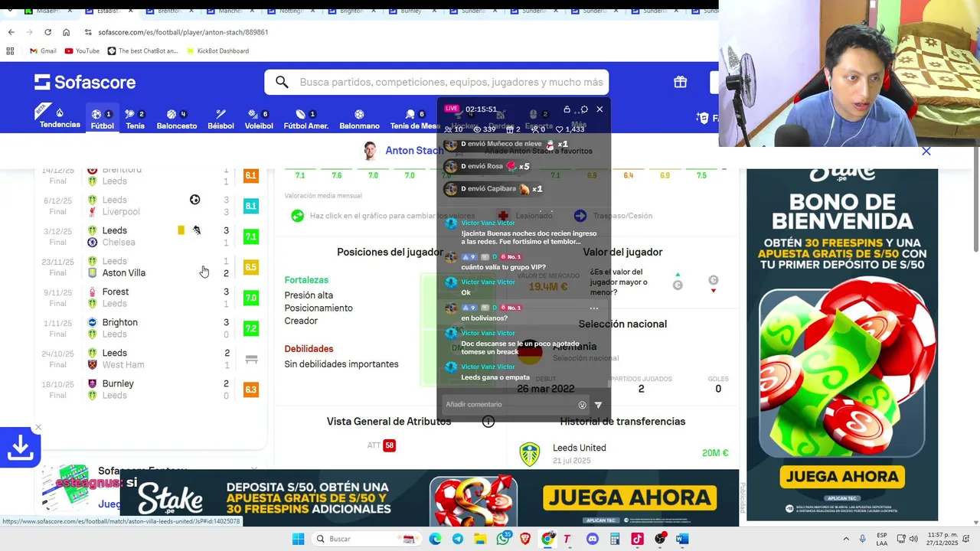The image size is (980, 551).
Task: Open the Brave browser taskbar icon
Action: click(525, 539)
